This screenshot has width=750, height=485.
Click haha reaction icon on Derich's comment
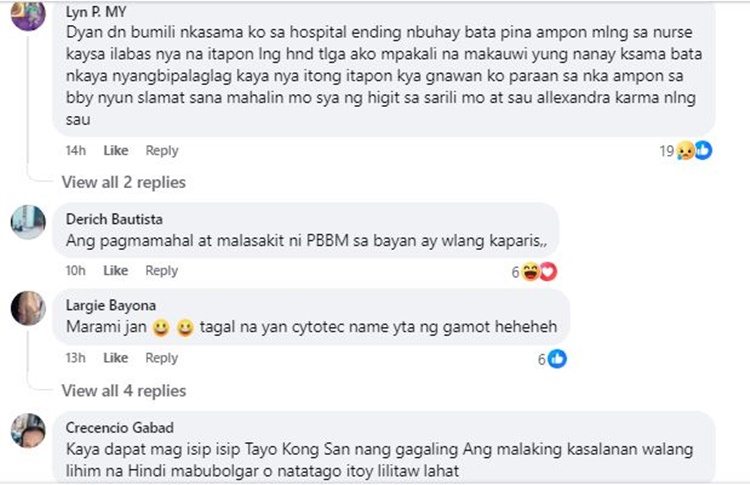point(530,272)
